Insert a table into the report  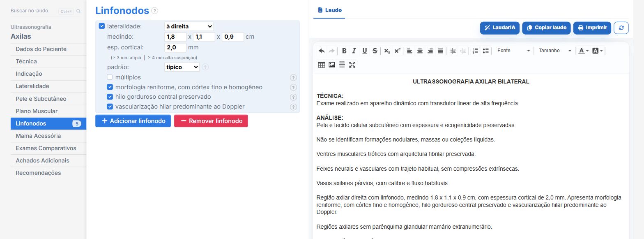[x=322, y=65]
